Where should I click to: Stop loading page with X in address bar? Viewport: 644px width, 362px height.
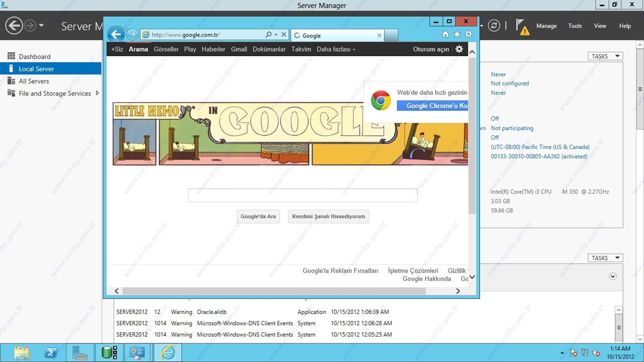click(284, 35)
